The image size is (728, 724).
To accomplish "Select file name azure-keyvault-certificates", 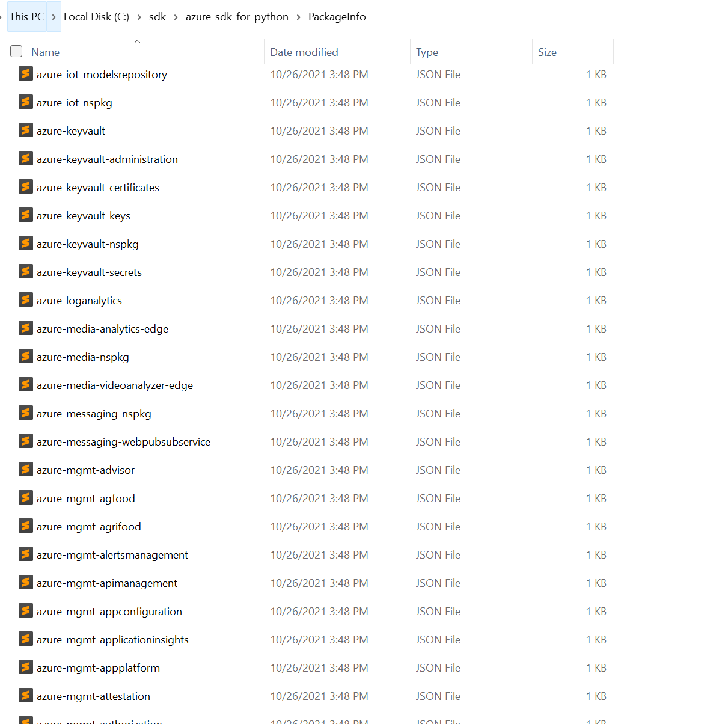I will 98,188.
